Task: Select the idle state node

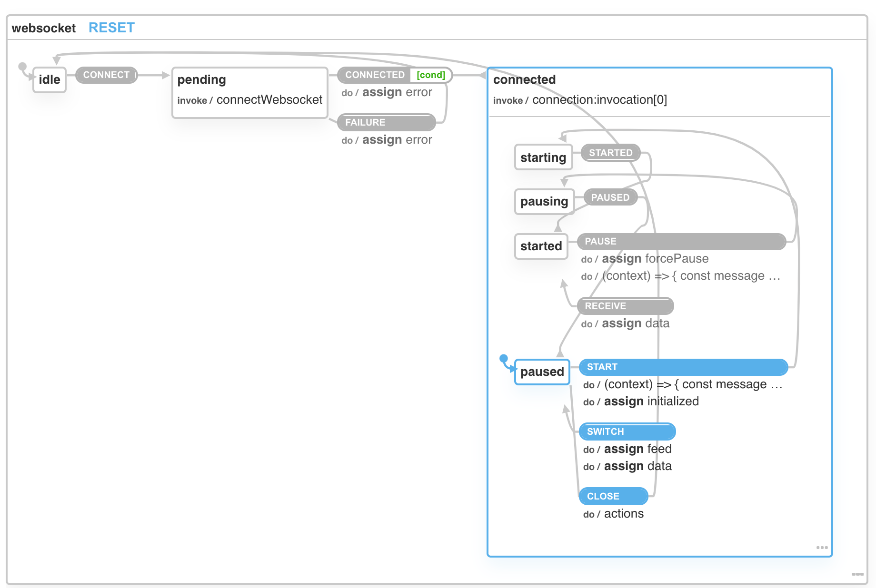Action: point(50,79)
